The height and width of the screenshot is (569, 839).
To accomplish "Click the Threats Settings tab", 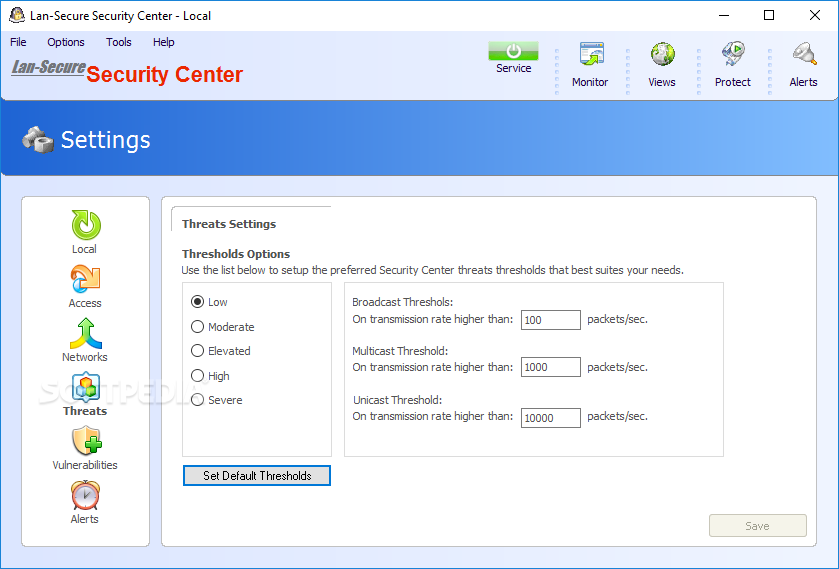I will click(229, 224).
